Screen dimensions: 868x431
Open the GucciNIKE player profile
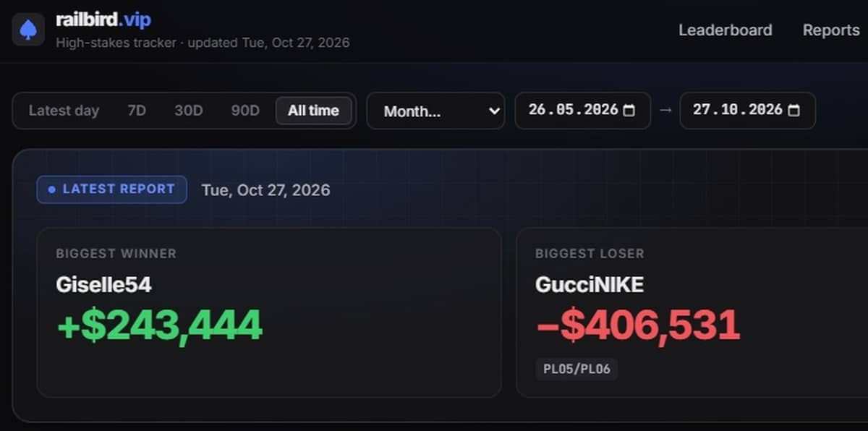point(590,285)
